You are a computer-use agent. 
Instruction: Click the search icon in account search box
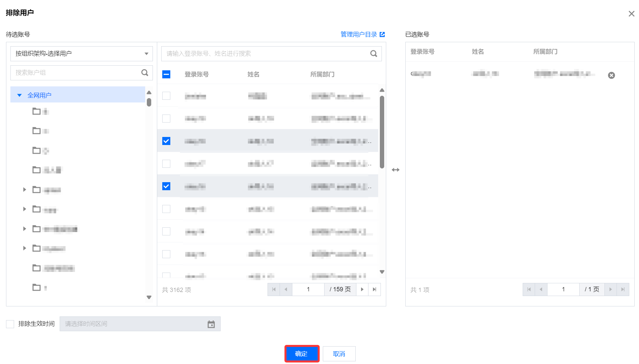click(373, 54)
